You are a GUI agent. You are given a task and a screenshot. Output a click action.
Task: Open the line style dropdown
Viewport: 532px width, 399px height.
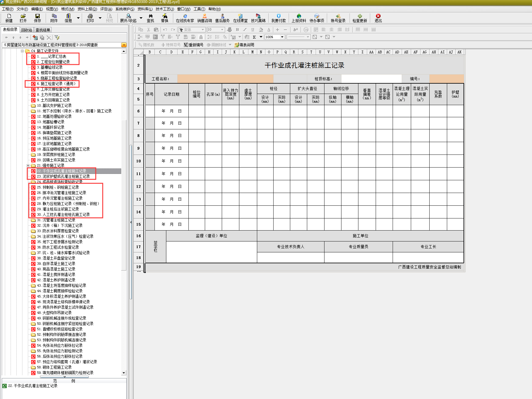[308, 37]
